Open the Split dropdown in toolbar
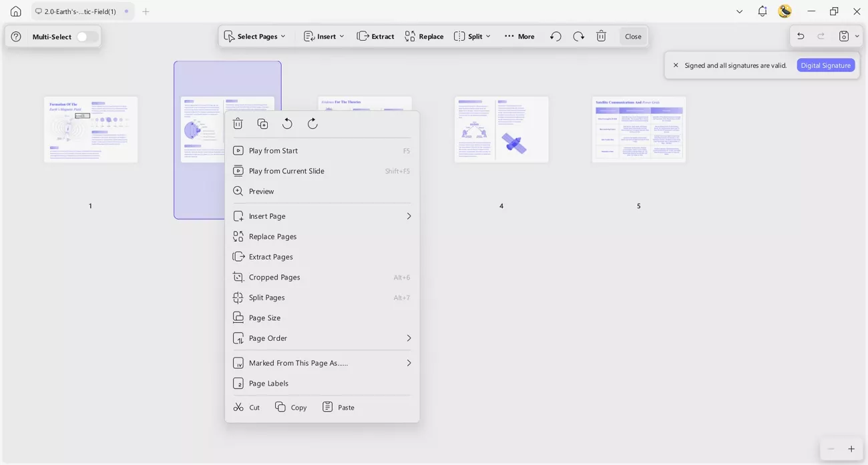Screen dimensions: 868x465 [x=472, y=36]
